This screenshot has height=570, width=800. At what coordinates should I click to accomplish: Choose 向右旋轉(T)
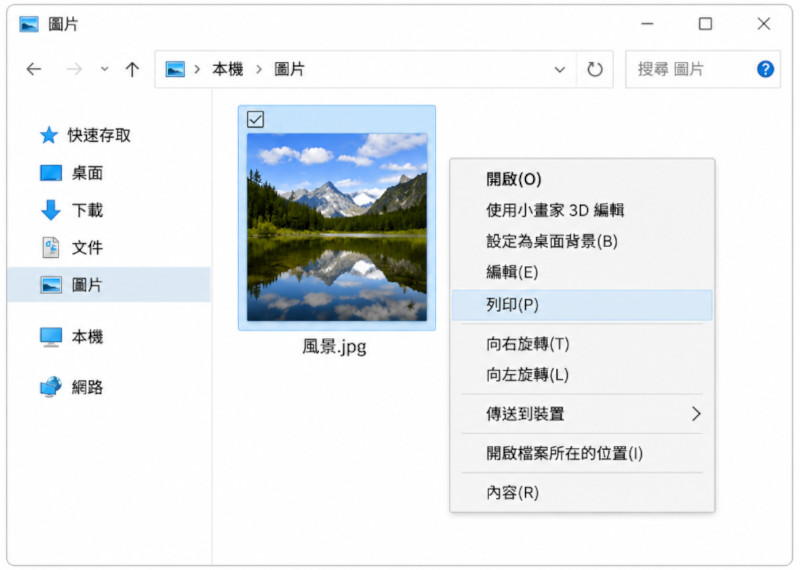(x=582, y=344)
